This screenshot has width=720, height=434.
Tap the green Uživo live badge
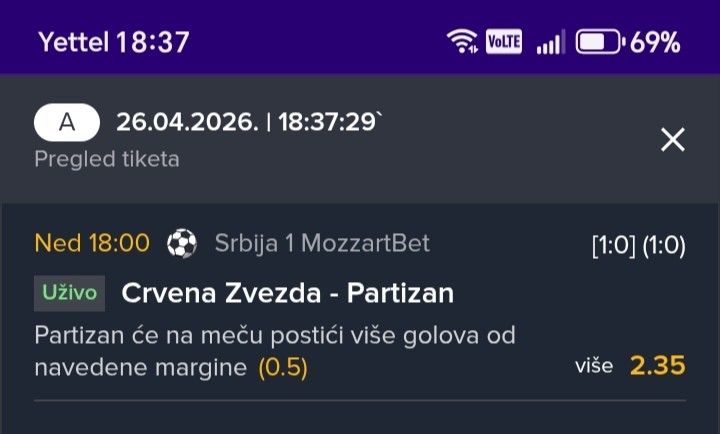pyautogui.click(x=70, y=293)
